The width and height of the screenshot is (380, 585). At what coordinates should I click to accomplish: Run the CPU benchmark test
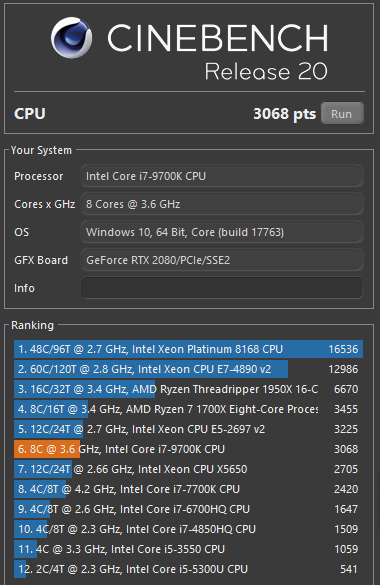click(342, 113)
